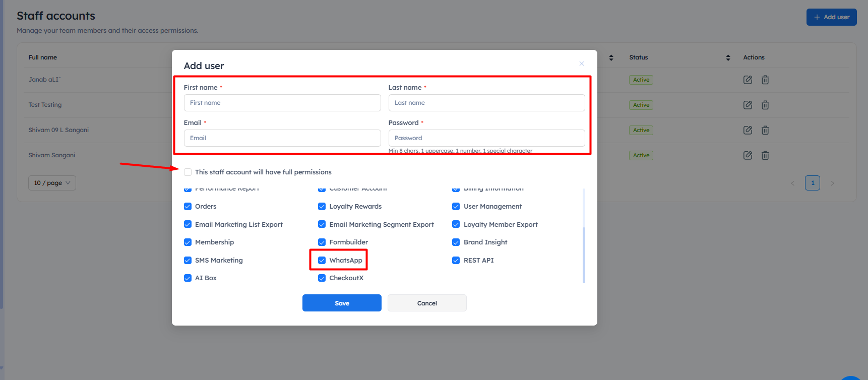The width and height of the screenshot is (868, 380).
Task: Click the Save button
Action: (x=342, y=303)
